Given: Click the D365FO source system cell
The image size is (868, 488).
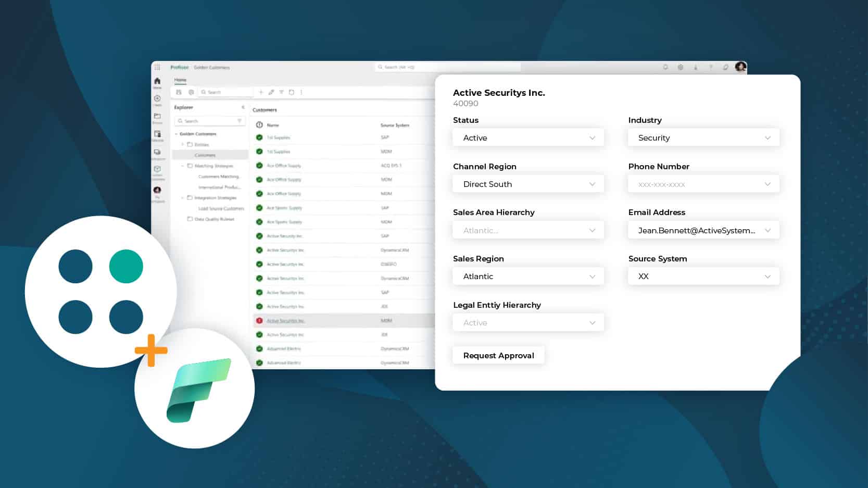Looking at the screenshot, I should (x=388, y=264).
